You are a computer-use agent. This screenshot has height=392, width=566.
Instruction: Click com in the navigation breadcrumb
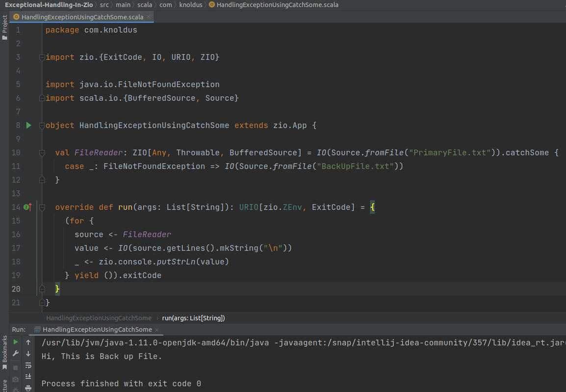[x=166, y=5]
